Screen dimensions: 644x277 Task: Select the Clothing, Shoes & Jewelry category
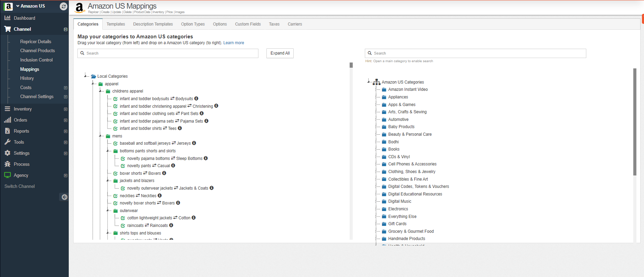click(411, 172)
